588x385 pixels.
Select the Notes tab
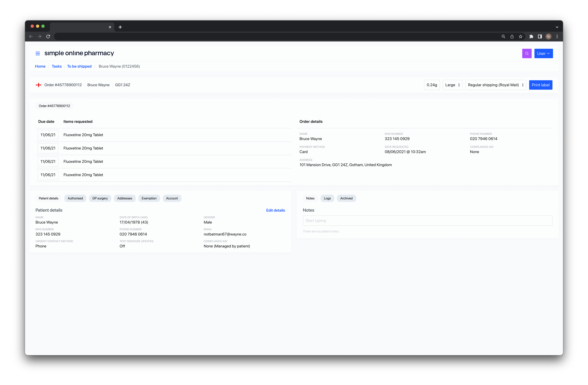click(x=310, y=198)
